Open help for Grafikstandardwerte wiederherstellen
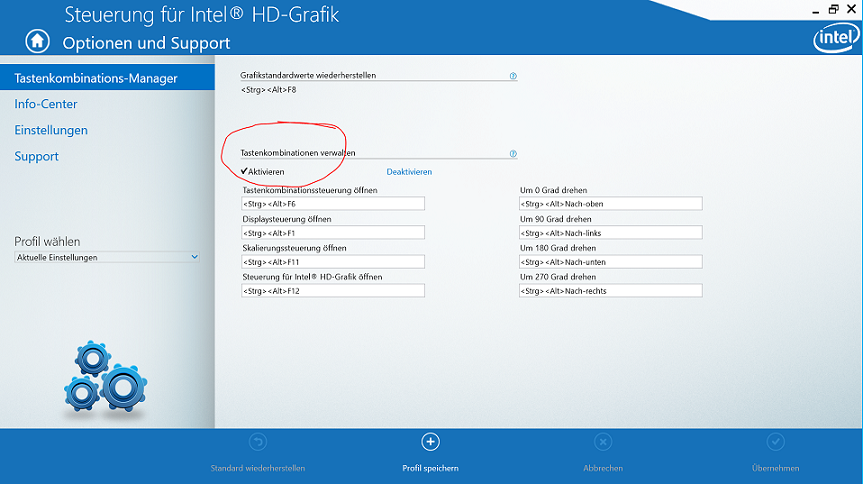The image size is (863, 484). click(x=513, y=76)
